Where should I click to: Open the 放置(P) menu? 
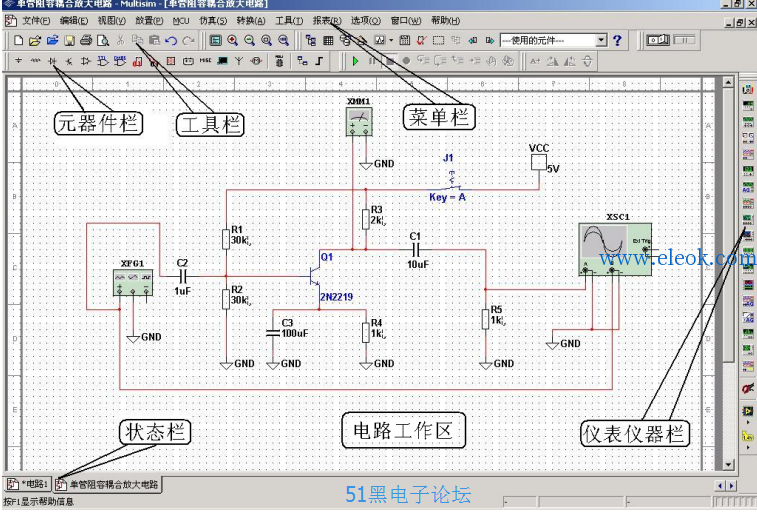tap(149, 21)
